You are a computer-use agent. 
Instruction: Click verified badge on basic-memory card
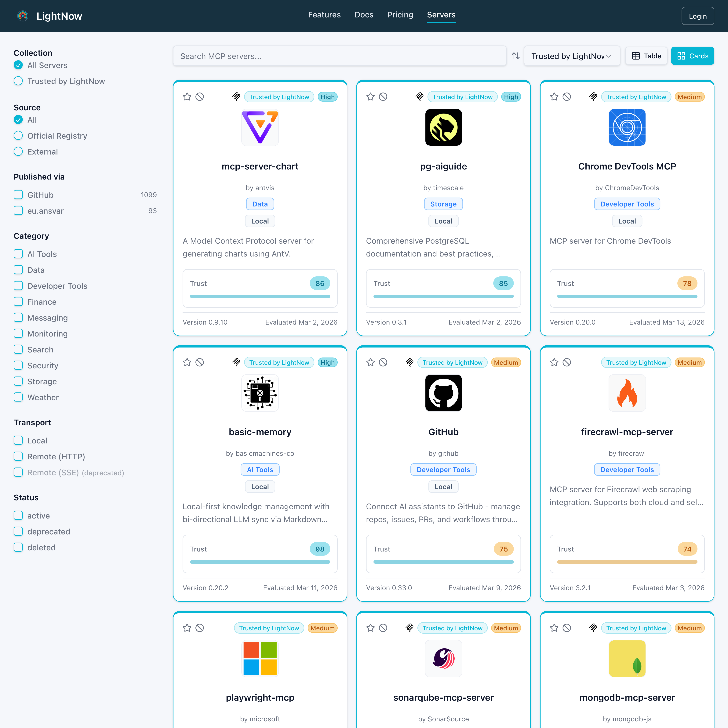pos(236,362)
